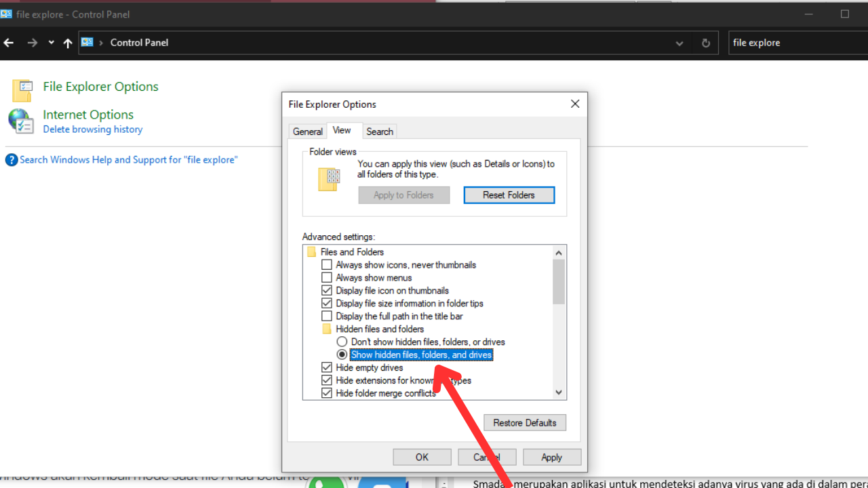Image resolution: width=868 pixels, height=488 pixels.
Task: Refresh the Control Panel view
Action: click(x=706, y=43)
